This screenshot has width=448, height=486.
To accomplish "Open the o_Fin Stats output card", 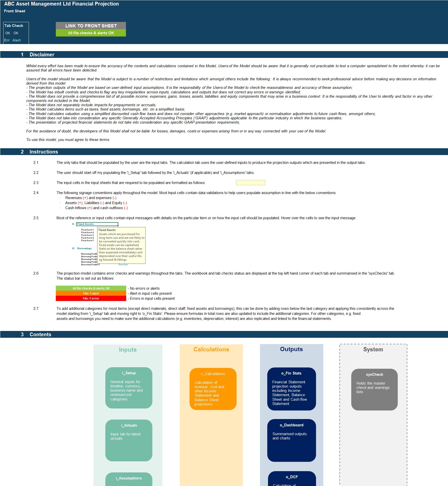I will (x=292, y=389).
